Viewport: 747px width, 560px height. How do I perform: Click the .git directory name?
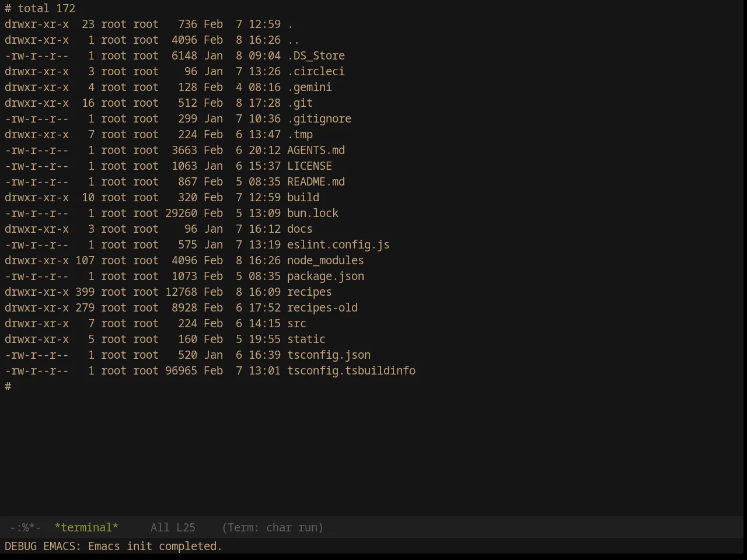(300, 103)
